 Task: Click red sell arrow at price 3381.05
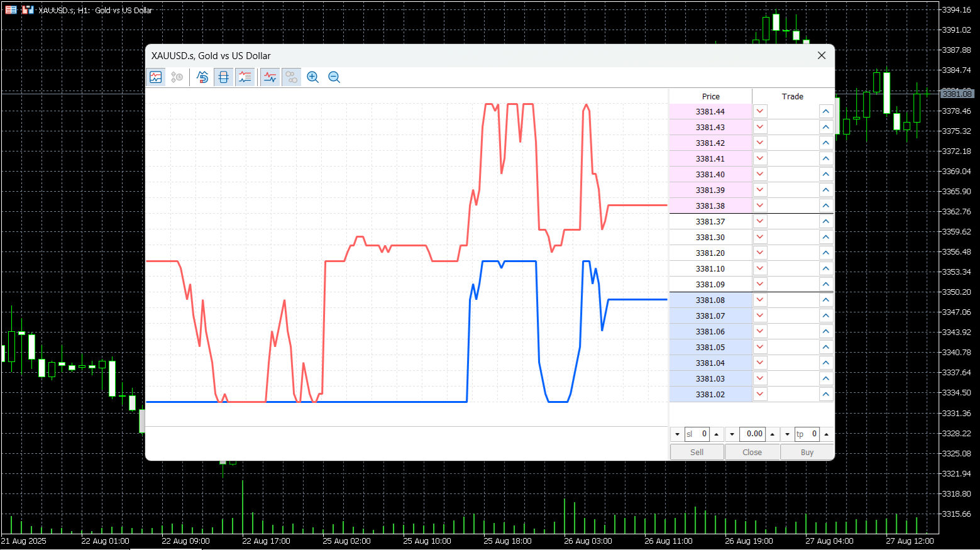coord(760,347)
